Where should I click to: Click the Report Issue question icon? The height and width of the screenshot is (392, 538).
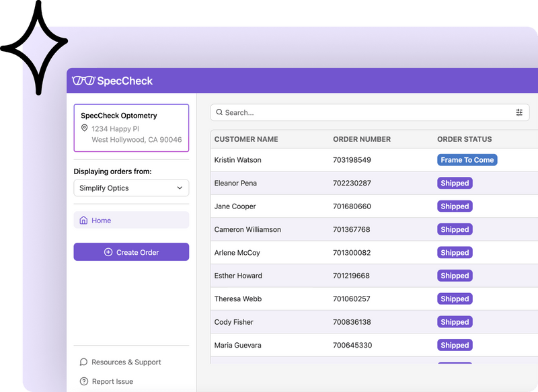click(83, 381)
